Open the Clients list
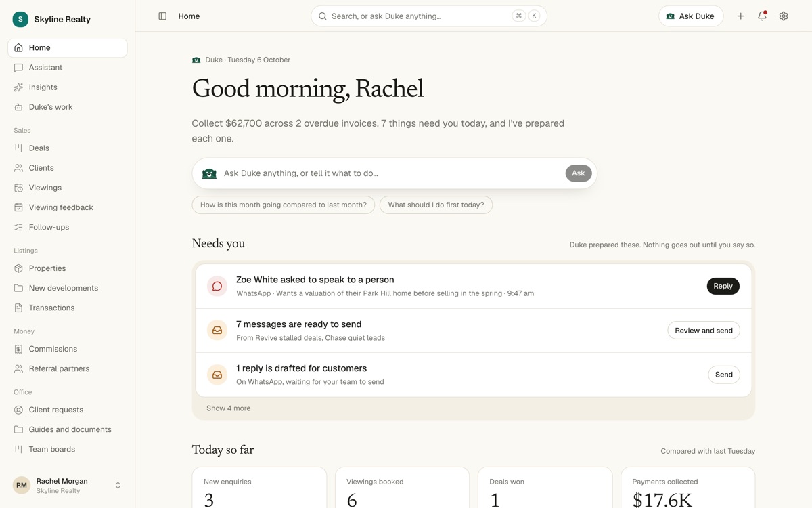 point(67,168)
